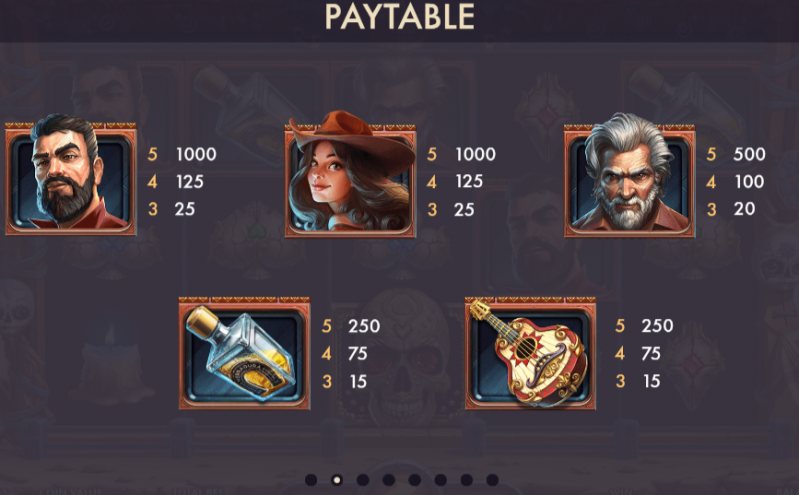Screen dimensions: 799x495
Task: Select the active second page dot
Action: point(336,480)
